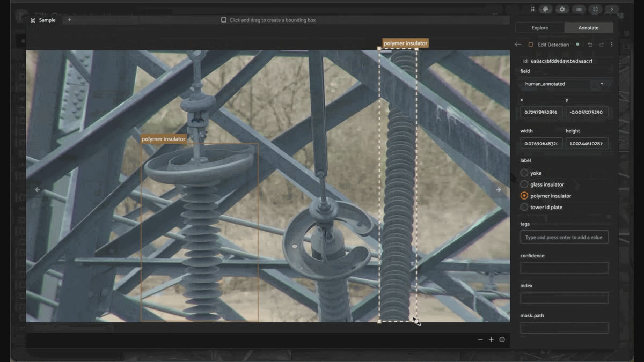The height and width of the screenshot is (362, 644).
Task: Click the bottom-left handle of the dashed box
Action: [379, 321]
